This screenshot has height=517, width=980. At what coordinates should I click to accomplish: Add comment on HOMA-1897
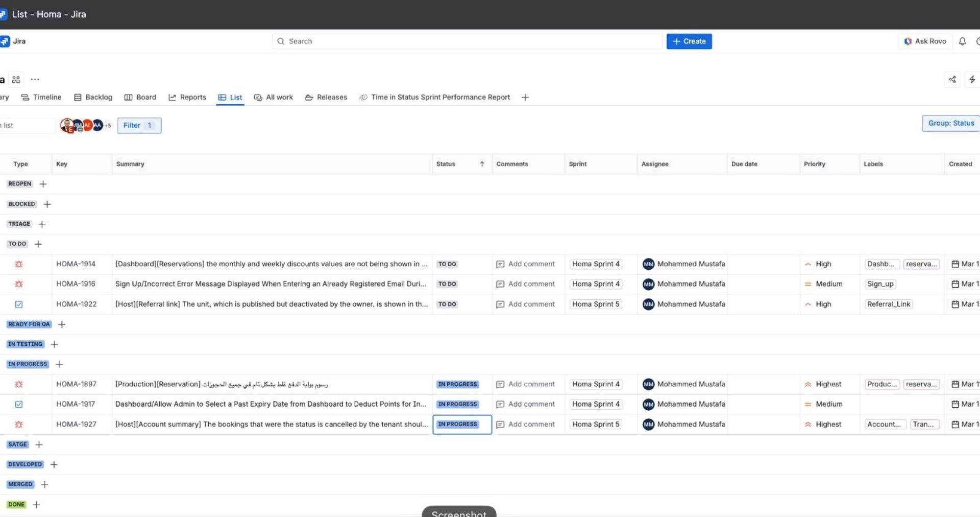525,384
